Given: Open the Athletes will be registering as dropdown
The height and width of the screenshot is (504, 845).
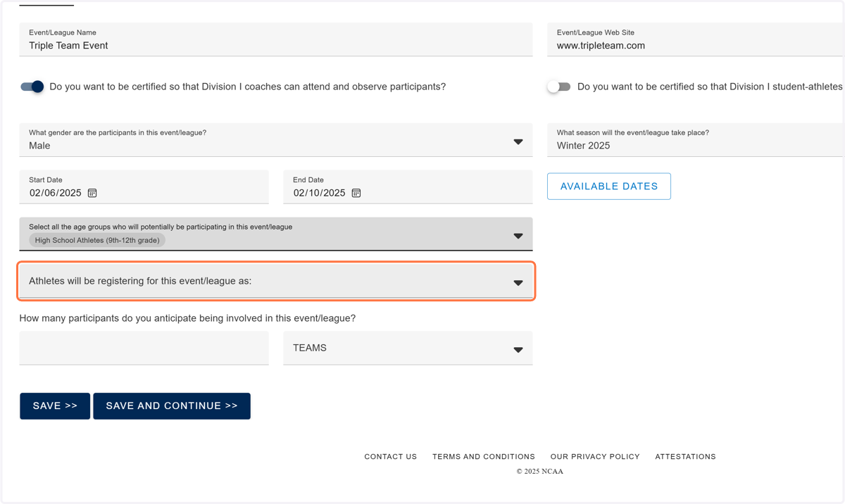Looking at the screenshot, I should click(276, 282).
